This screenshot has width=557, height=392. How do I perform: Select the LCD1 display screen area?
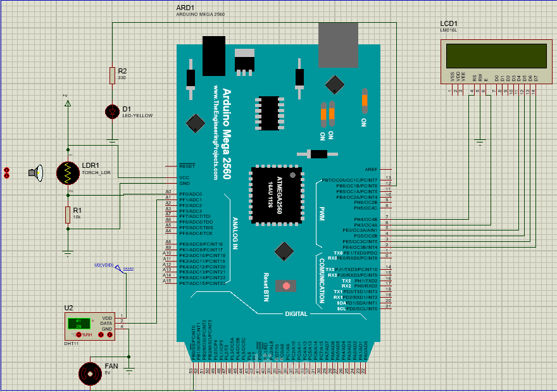coord(496,56)
